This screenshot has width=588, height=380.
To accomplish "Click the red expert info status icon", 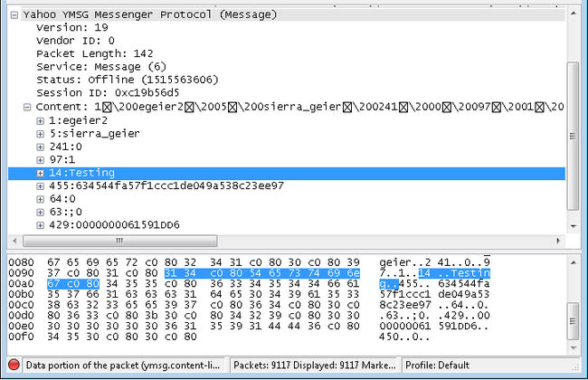I will point(14,365).
